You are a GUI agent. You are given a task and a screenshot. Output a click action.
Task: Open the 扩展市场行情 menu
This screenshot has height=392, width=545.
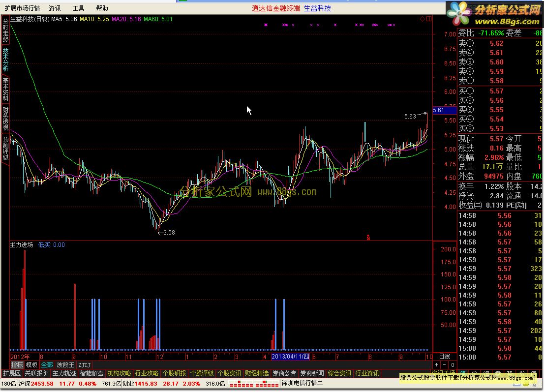point(22,8)
